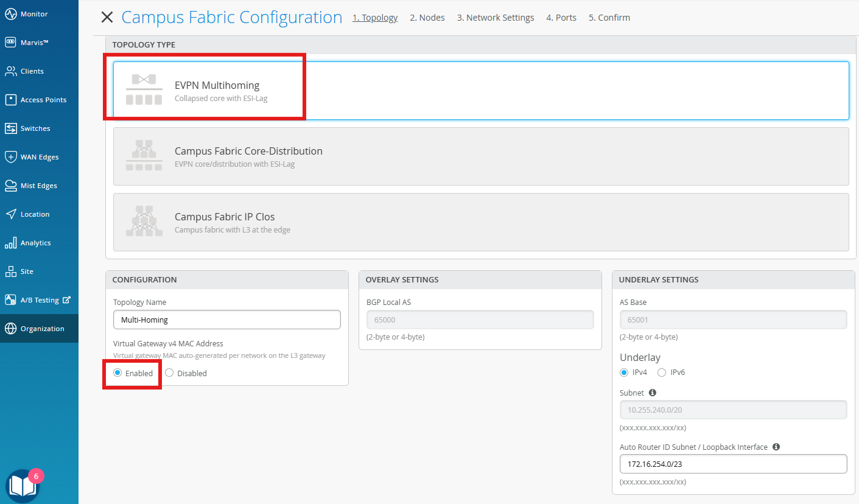Screen dimensions: 859x504
Task: Select the Switches sidebar icon
Action: click(x=10, y=128)
